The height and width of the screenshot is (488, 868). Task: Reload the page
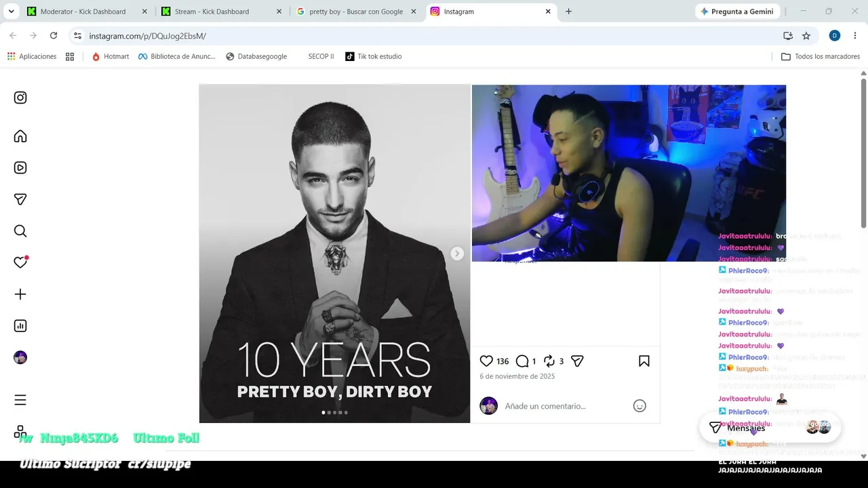point(54,35)
